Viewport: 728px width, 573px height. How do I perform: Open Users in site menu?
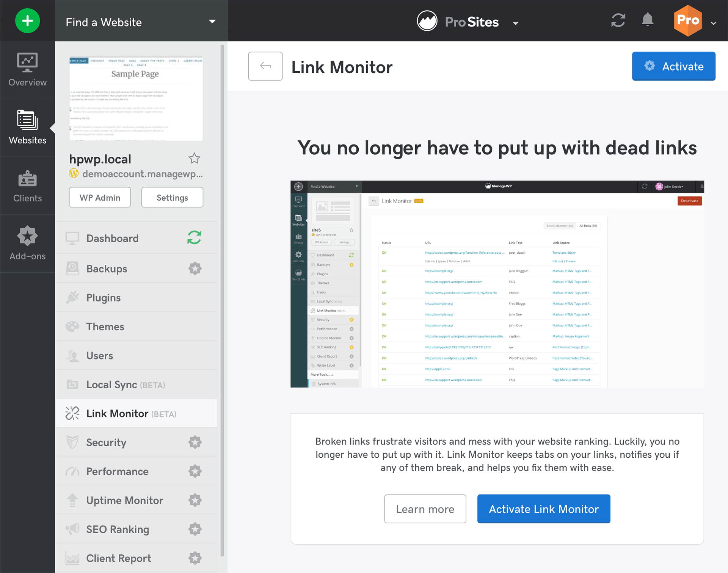click(136, 355)
